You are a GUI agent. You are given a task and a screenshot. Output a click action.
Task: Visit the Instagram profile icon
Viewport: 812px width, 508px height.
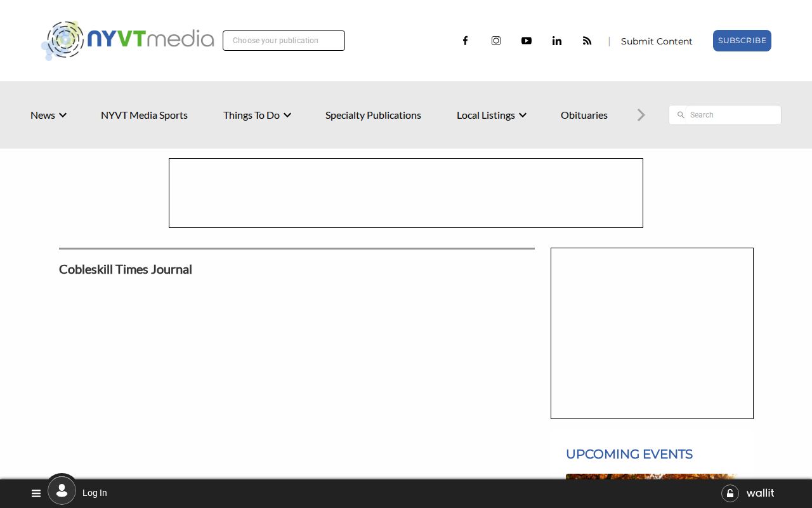click(496, 41)
